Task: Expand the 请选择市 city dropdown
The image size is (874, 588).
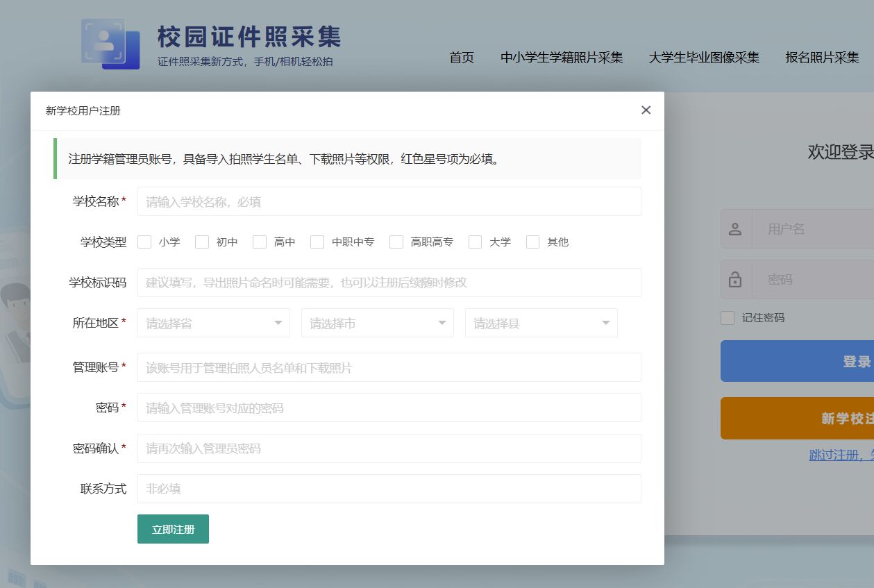Action: (377, 324)
